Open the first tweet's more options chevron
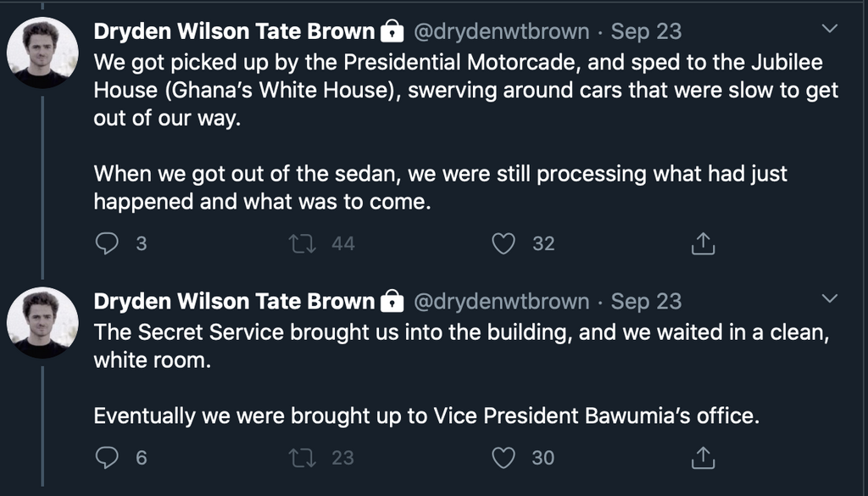 click(x=830, y=30)
